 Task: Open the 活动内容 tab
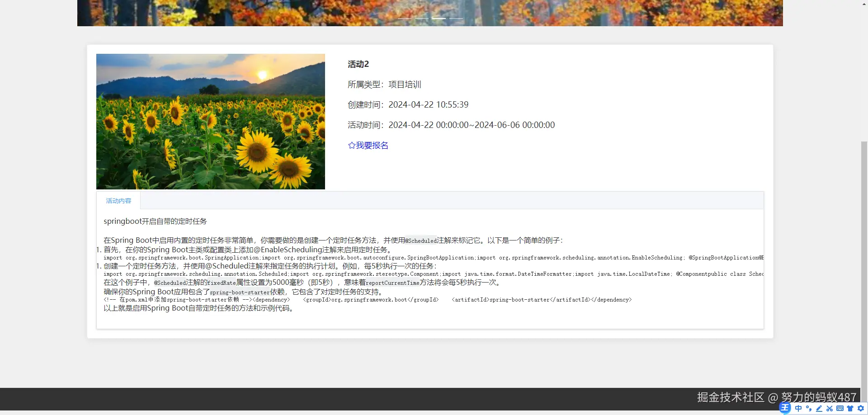118,200
